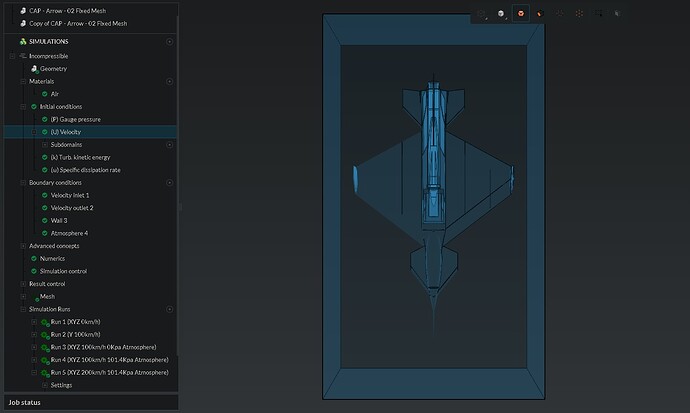Open Run 3 (XYZ 100km/h 0Kpa Atmosphere)
The width and height of the screenshot is (690, 413).
[103, 347]
